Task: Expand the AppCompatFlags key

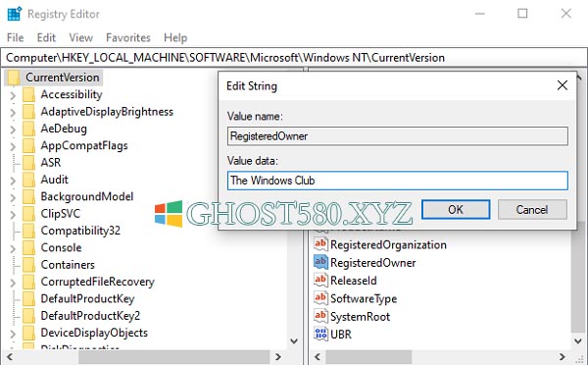Action: (13, 146)
